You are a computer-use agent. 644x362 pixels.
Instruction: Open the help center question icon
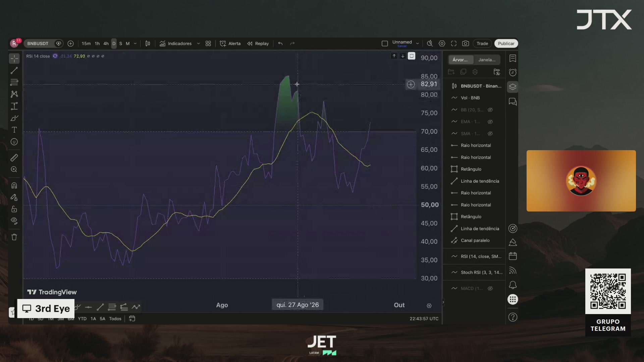(x=513, y=317)
